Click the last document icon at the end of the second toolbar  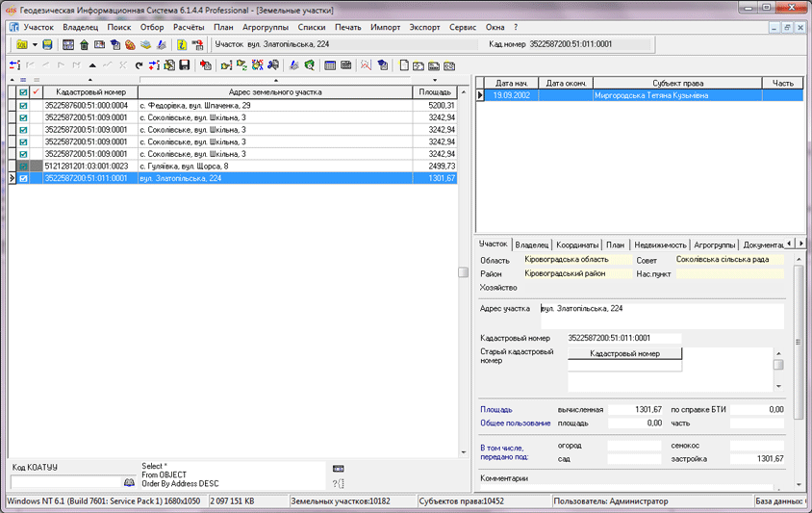tap(449, 65)
